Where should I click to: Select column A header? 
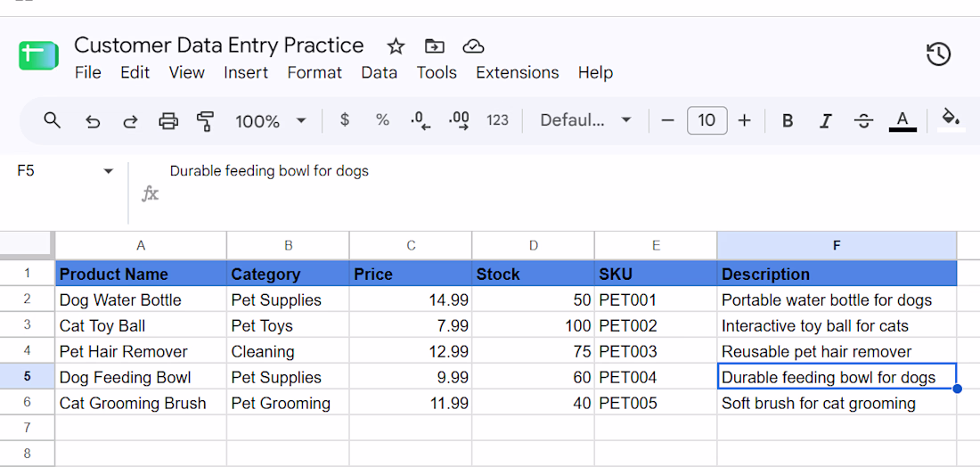[141, 246]
